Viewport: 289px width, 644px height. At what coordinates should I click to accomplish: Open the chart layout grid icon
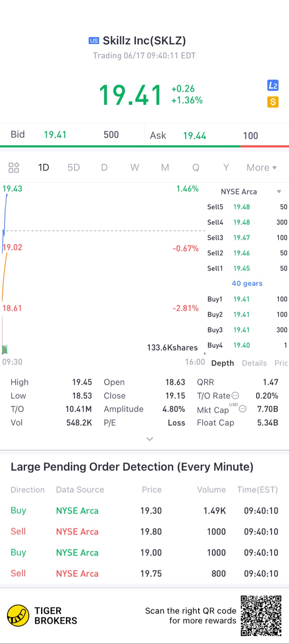pyautogui.click(x=14, y=167)
